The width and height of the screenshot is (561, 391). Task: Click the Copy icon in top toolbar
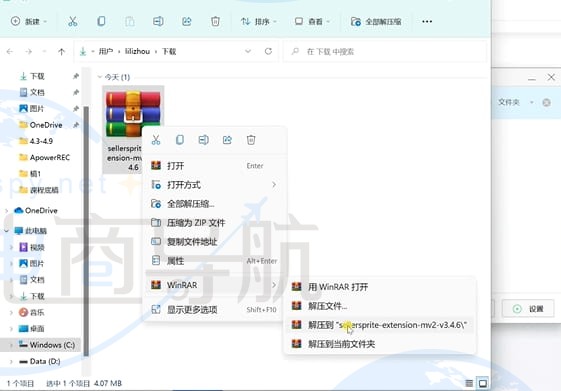[101, 21]
